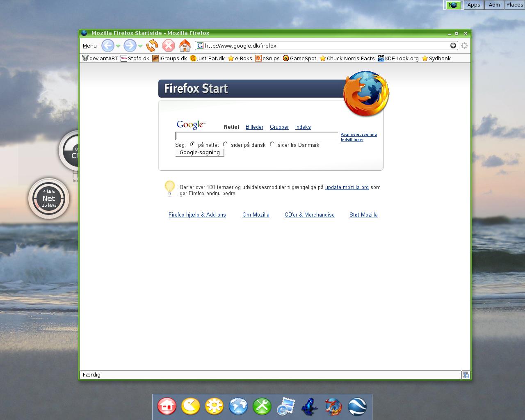Open the Avanceret søgning link

point(359,135)
